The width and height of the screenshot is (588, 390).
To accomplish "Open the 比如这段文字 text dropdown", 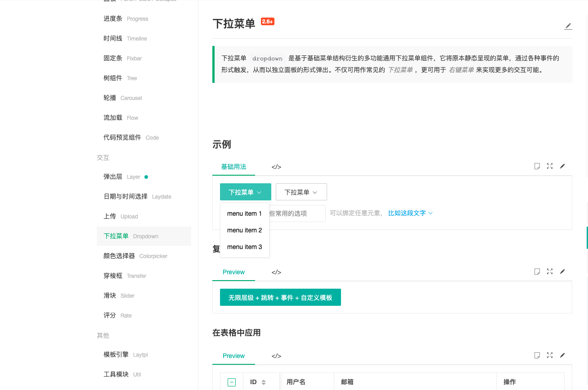I will pos(410,213).
